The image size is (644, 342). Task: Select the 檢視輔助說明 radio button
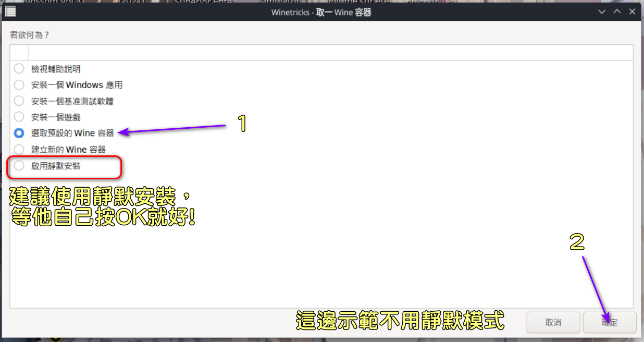coord(19,69)
